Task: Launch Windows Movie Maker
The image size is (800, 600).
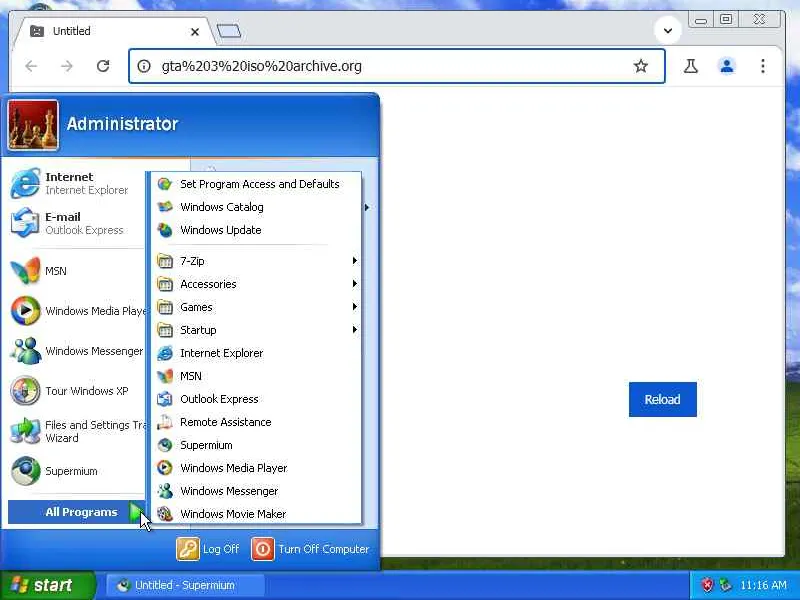Action: click(257, 514)
